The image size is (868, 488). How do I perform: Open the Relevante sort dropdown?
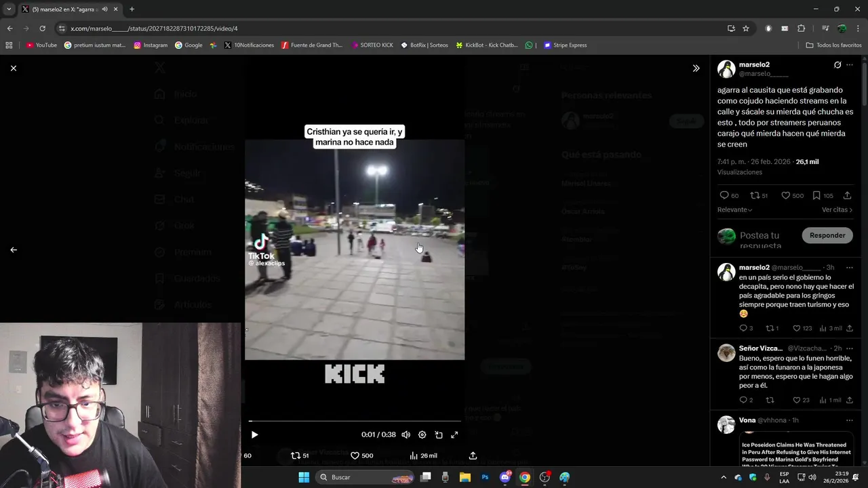coord(735,209)
